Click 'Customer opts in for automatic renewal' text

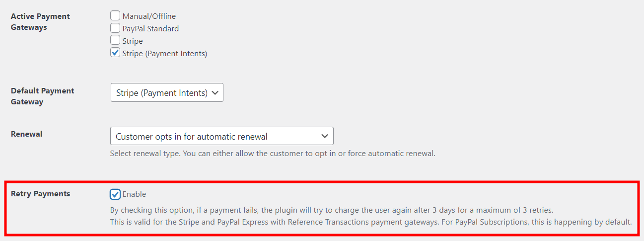click(x=192, y=136)
